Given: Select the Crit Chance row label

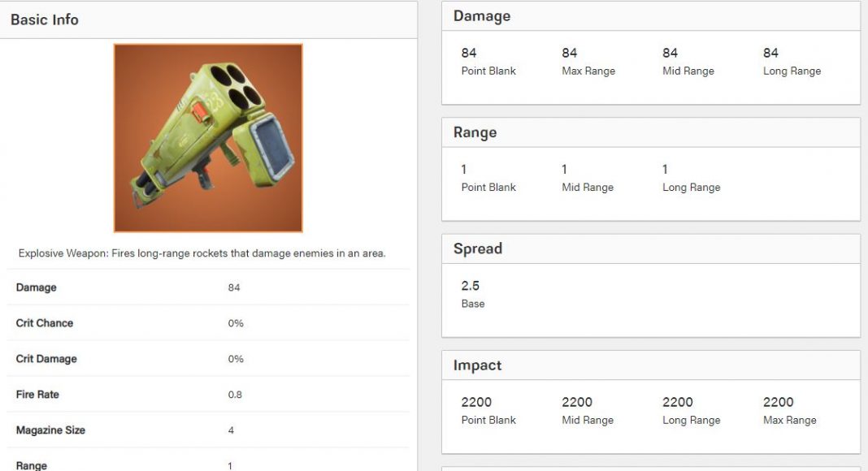Looking at the screenshot, I should coord(44,323).
